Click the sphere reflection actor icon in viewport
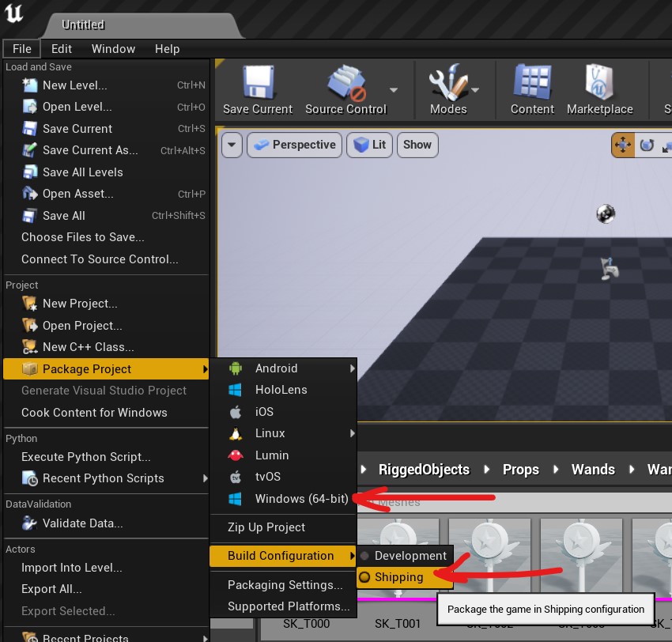Screen dimensions: 672x642 (x=606, y=213)
